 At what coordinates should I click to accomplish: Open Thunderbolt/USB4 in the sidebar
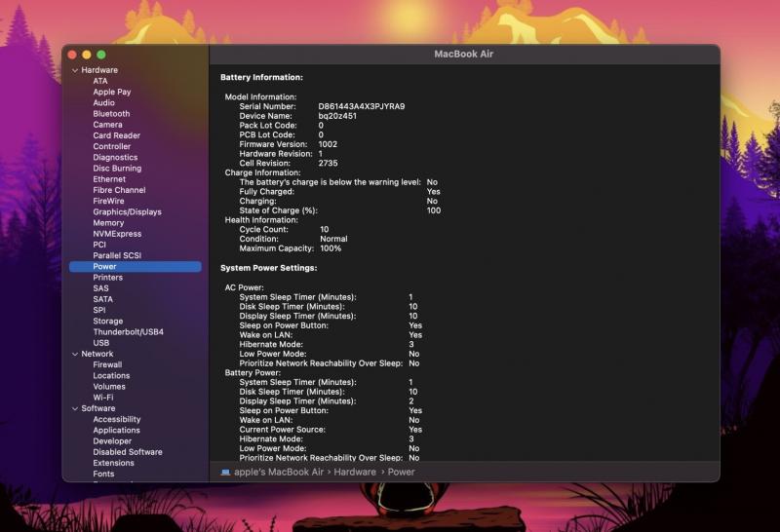pyautogui.click(x=129, y=332)
